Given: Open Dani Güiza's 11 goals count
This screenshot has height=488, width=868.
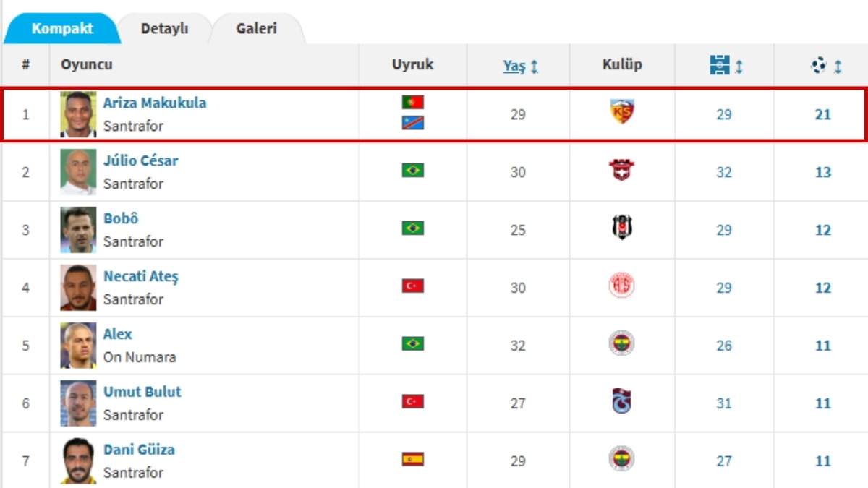Looking at the screenshot, I should click(x=823, y=461).
